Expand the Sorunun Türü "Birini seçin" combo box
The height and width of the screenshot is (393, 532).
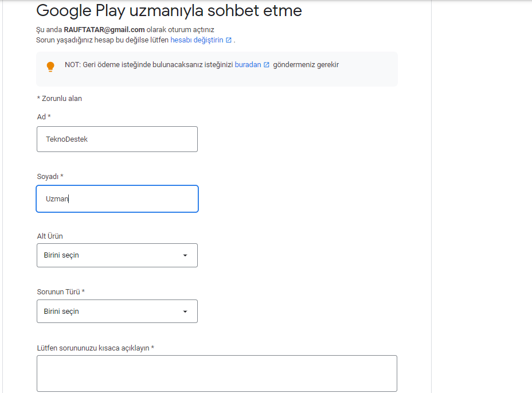click(117, 312)
